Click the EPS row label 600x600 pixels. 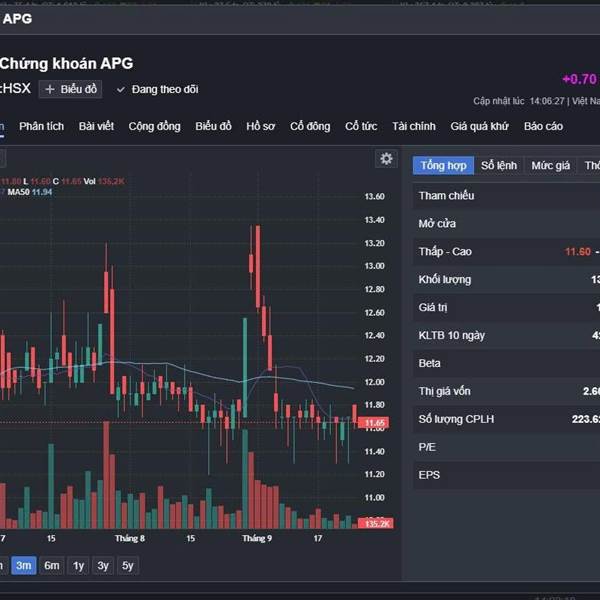pos(429,475)
